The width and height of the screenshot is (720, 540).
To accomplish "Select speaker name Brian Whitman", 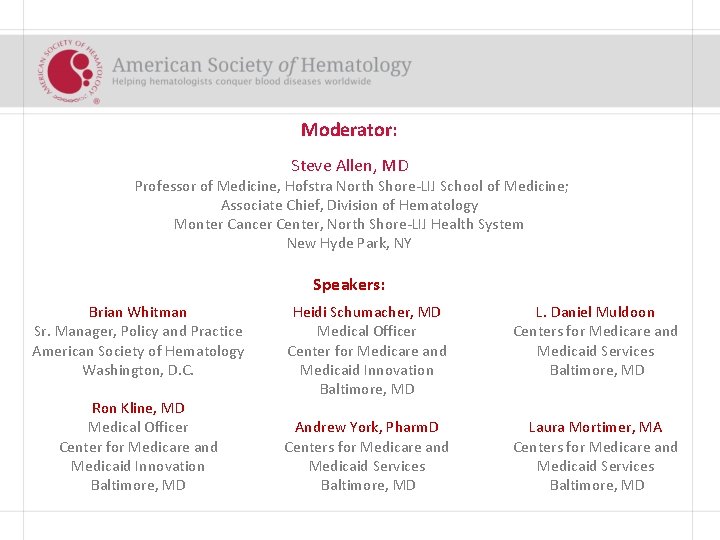I will 138,312.
